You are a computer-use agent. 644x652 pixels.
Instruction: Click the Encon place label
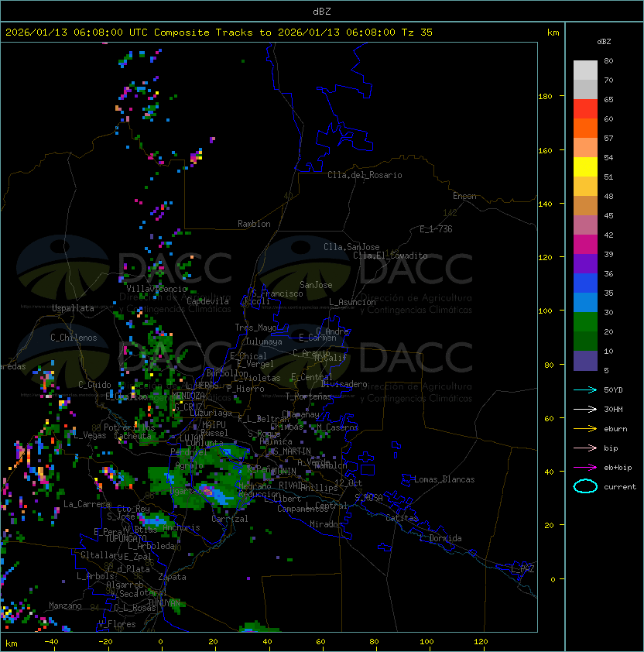tap(464, 196)
